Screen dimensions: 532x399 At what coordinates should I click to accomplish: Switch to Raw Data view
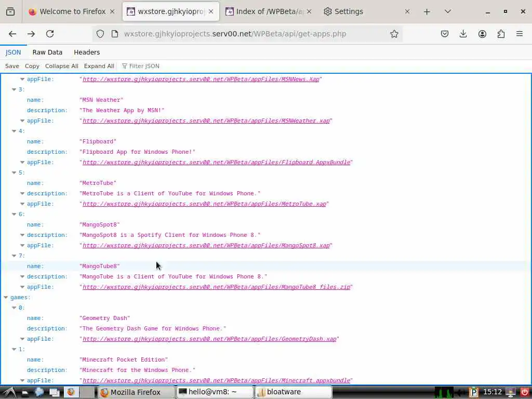47,52
